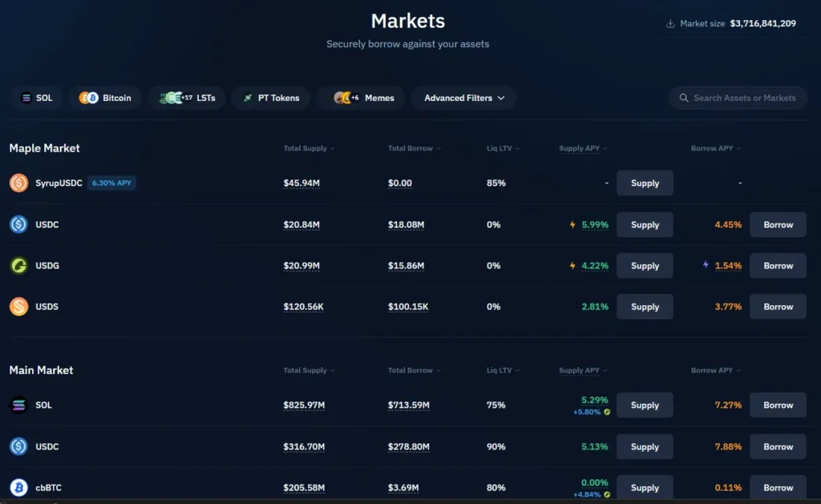Click the magnifier icon in the search box

click(684, 98)
